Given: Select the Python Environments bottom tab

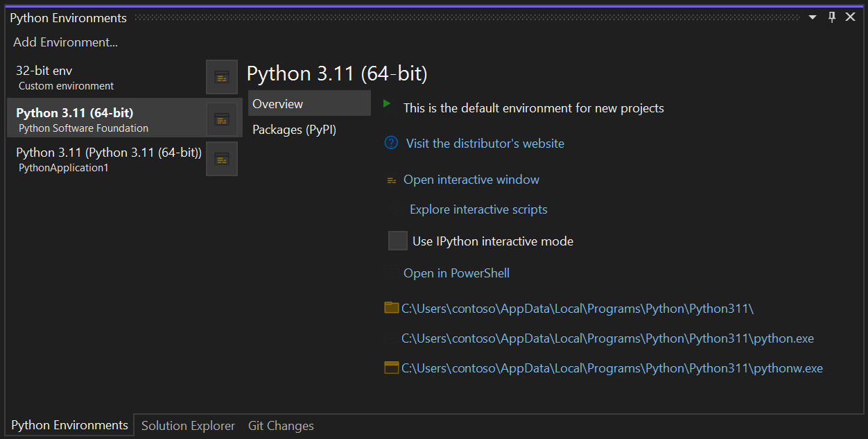Looking at the screenshot, I should pyautogui.click(x=70, y=425).
